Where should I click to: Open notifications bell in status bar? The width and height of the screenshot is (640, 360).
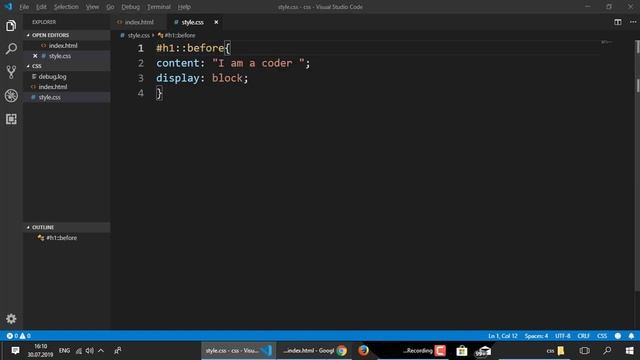(631, 336)
